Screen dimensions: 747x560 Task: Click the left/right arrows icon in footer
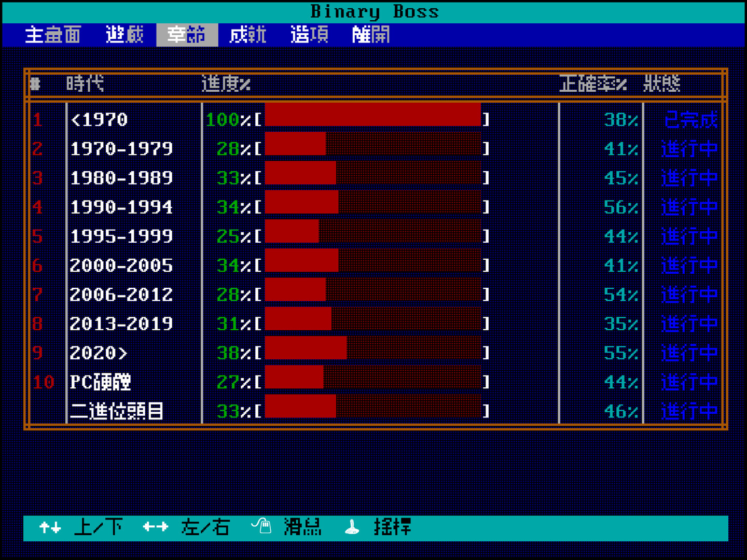click(x=156, y=528)
